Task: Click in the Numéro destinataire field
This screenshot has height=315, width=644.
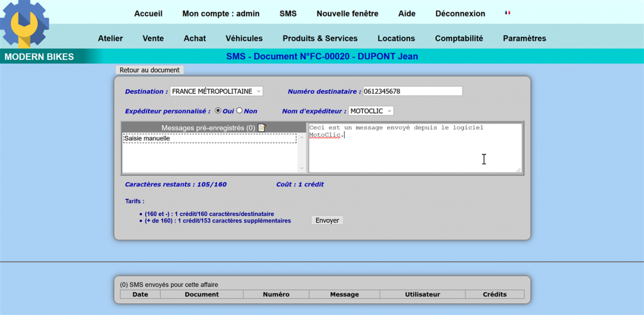Action: tap(412, 91)
